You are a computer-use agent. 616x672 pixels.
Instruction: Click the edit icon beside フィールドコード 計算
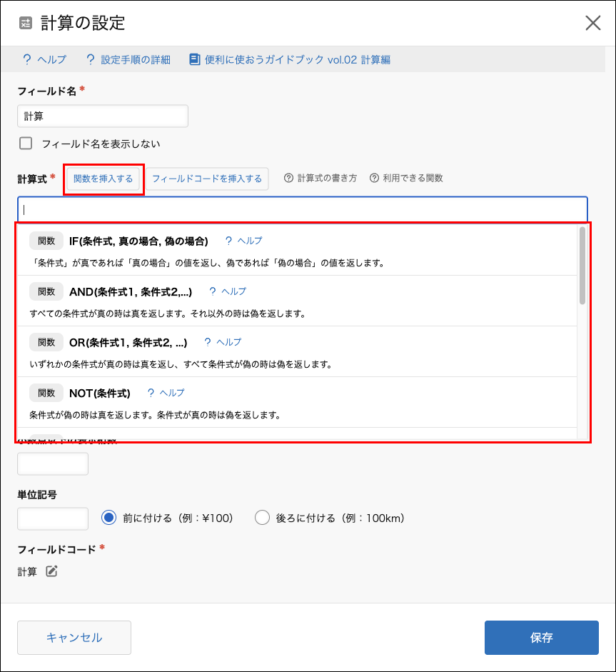51,571
